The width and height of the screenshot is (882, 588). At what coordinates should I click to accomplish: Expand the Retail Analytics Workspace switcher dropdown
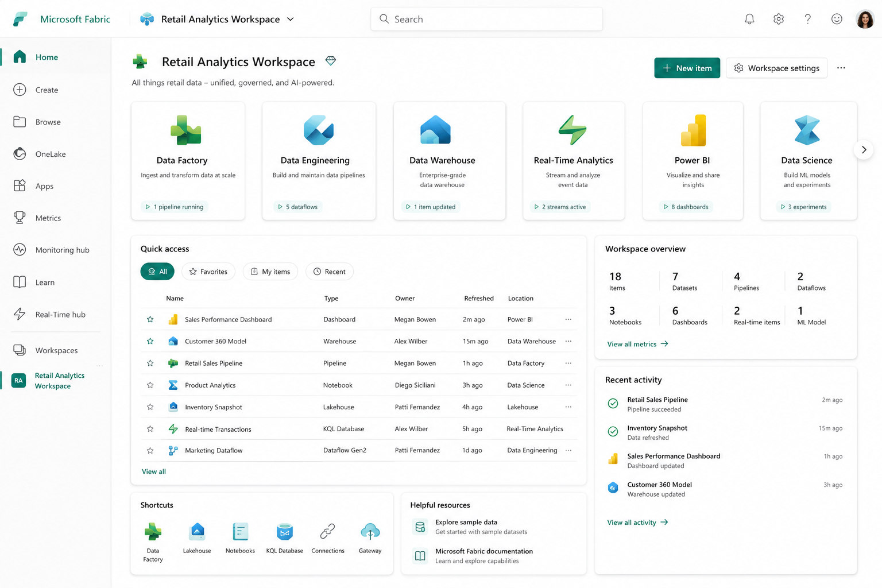point(291,19)
